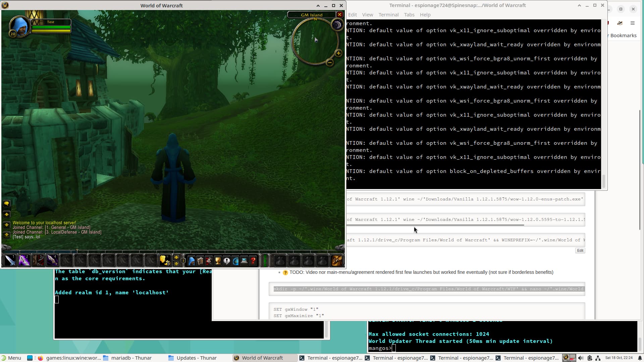Click the player health bar portrait frame
The width and height of the screenshot is (644, 362).
pyautogui.click(x=51, y=27)
